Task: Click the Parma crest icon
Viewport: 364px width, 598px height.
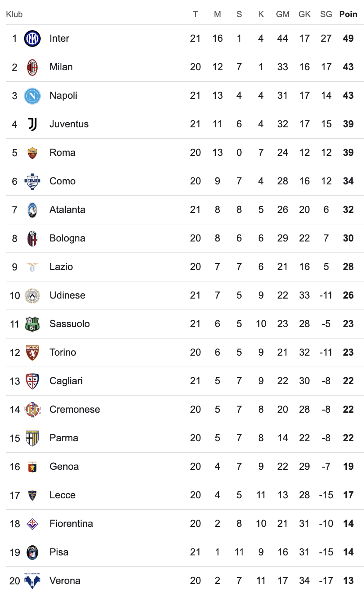Action: coord(32,438)
